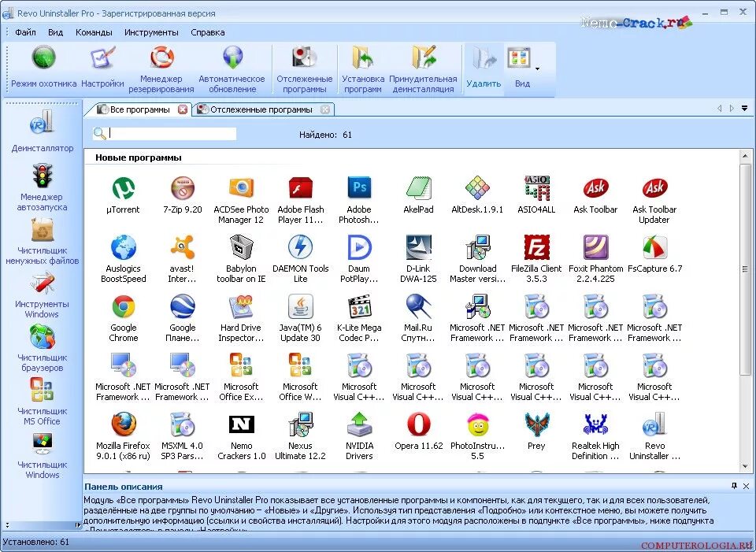This screenshot has height=552, width=756.
Task: Select Hard Drive Inspector program
Action: (241, 318)
